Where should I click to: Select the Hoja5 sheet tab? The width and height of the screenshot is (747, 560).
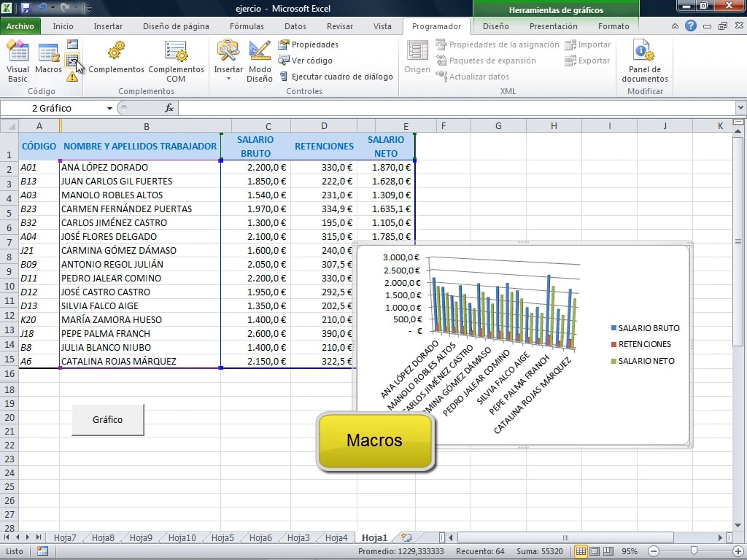point(222,538)
